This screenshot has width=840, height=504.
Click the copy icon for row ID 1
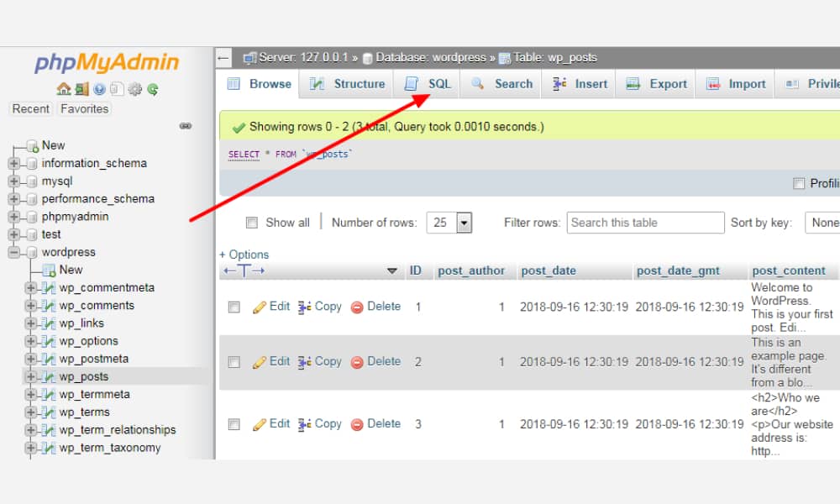click(304, 307)
